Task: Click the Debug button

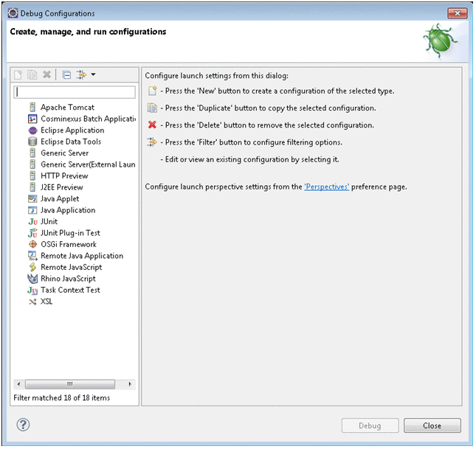Action: click(370, 425)
